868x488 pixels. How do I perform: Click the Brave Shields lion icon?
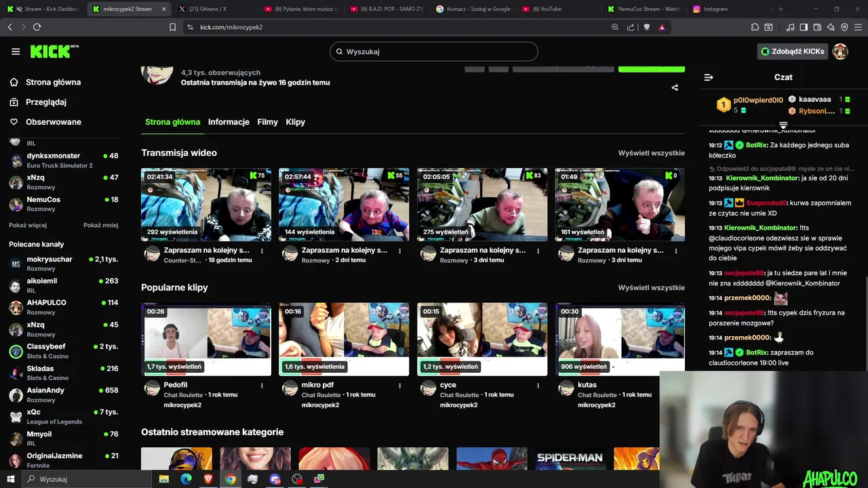[x=646, y=27]
